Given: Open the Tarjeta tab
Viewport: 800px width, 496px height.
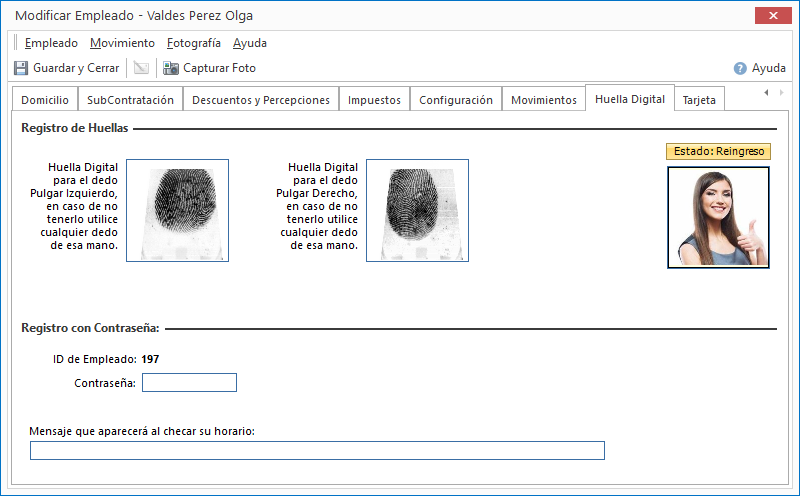Looking at the screenshot, I should [699, 100].
